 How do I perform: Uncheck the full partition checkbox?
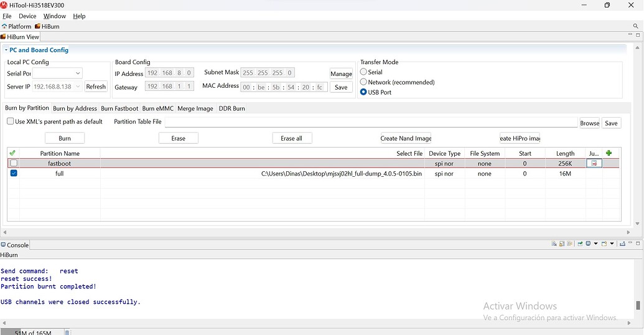(x=14, y=173)
